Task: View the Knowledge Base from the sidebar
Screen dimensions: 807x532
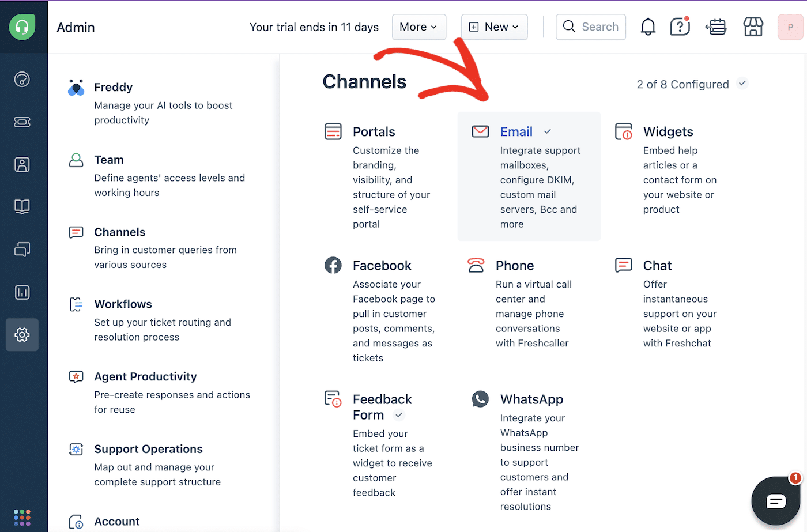Action: click(x=22, y=207)
